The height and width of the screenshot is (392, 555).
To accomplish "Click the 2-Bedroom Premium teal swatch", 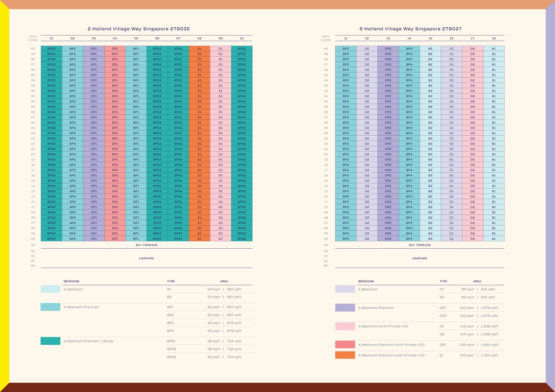I will (x=50, y=307).
